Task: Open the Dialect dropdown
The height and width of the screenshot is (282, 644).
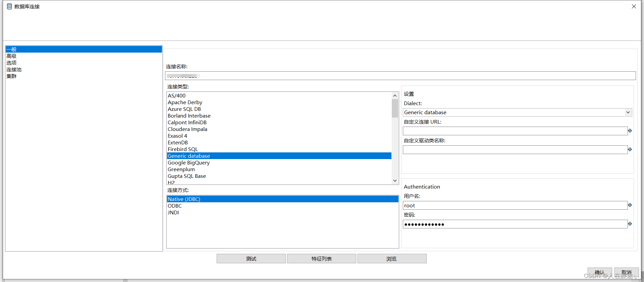Action: tap(628, 112)
